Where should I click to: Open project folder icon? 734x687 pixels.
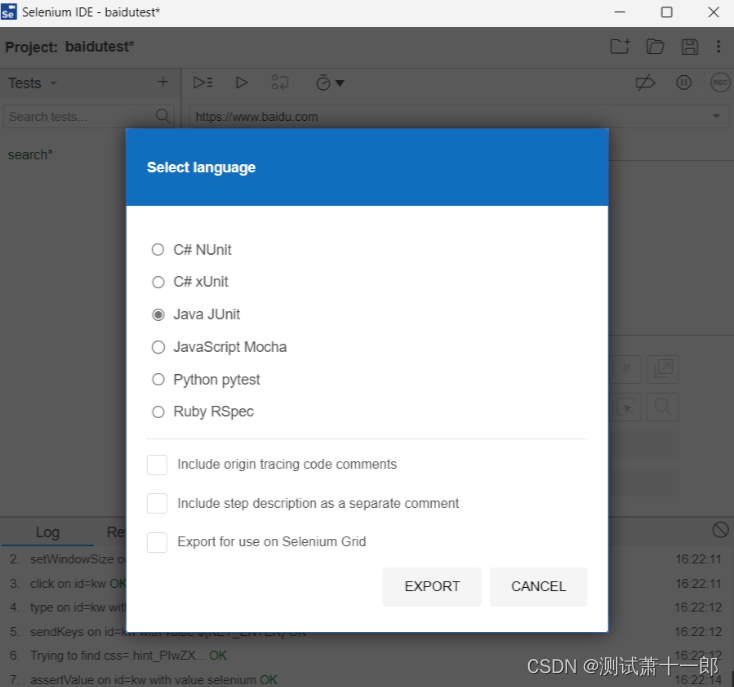(655, 46)
